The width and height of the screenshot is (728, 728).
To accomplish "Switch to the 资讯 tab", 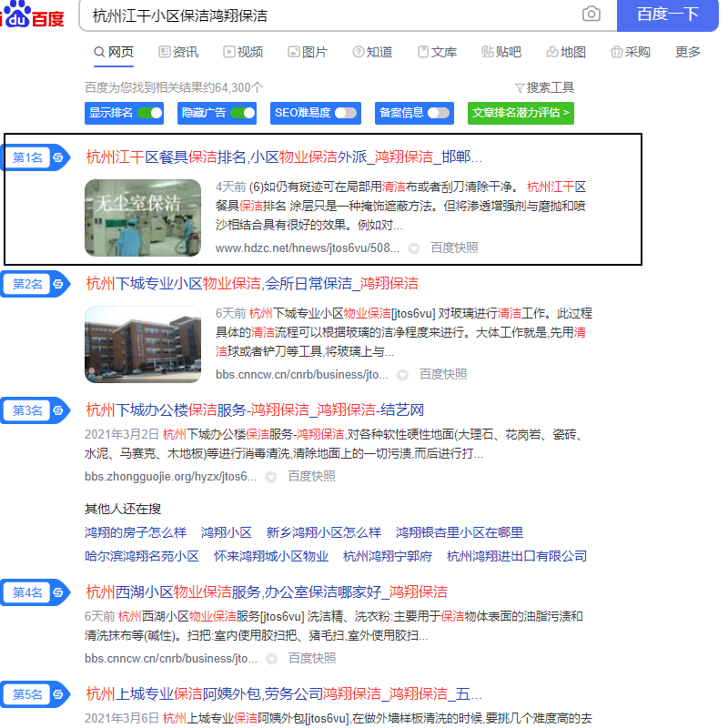I will (x=178, y=52).
